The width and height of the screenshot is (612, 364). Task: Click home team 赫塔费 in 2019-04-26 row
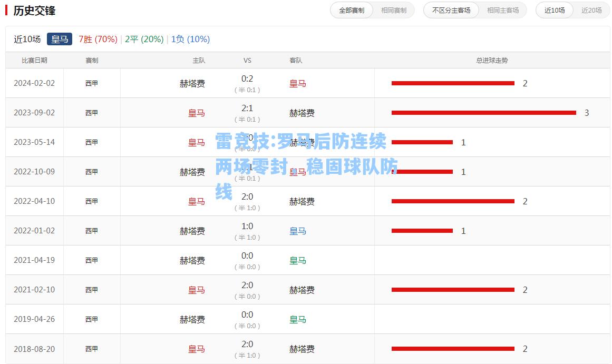point(192,320)
